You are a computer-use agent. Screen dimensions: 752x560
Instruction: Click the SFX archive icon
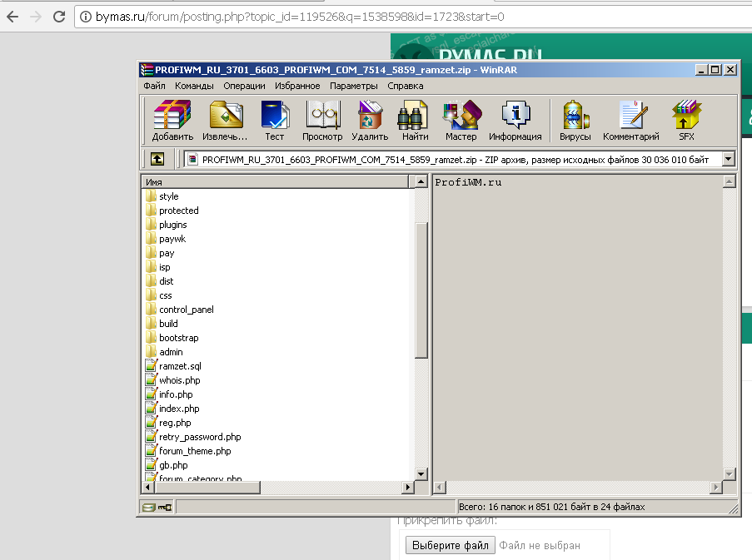(x=686, y=121)
